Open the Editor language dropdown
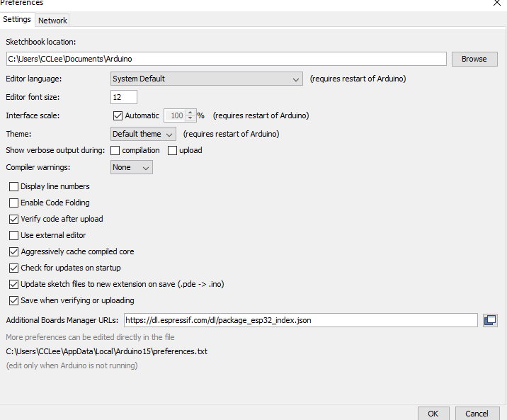This screenshot has width=507, height=420. 207,79
